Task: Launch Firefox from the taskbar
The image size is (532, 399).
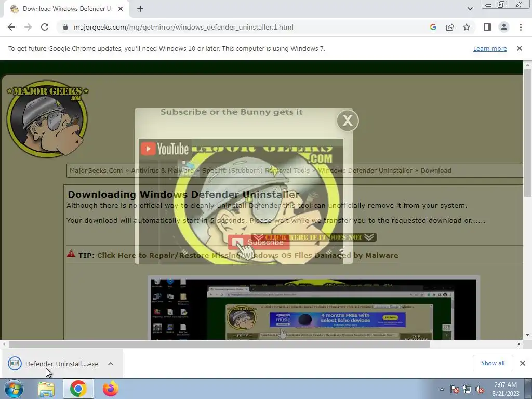Action: pyautogui.click(x=111, y=389)
